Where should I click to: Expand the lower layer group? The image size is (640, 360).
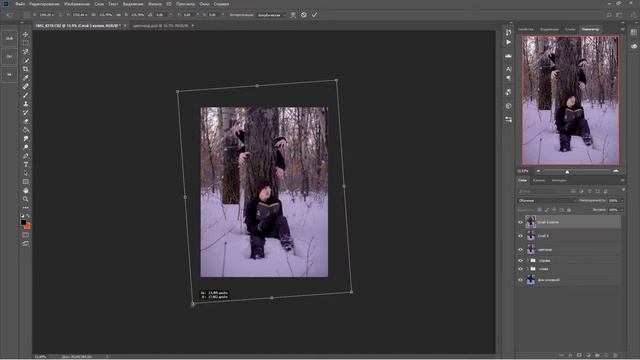[x=527, y=269]
